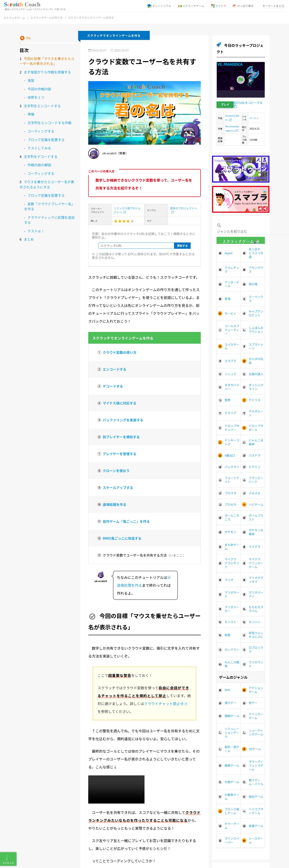Open lesson ④ マイナス値に対応する
This screenshot has height=868, width=289.
120,403
